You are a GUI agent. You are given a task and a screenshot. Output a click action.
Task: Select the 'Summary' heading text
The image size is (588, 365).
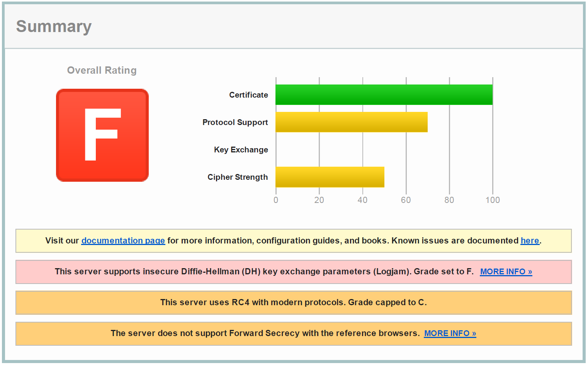click(x=54, y=27)
